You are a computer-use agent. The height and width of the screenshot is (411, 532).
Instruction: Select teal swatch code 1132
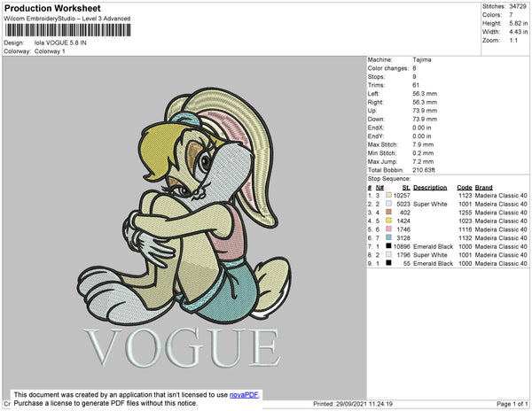[x=388, y=237]
